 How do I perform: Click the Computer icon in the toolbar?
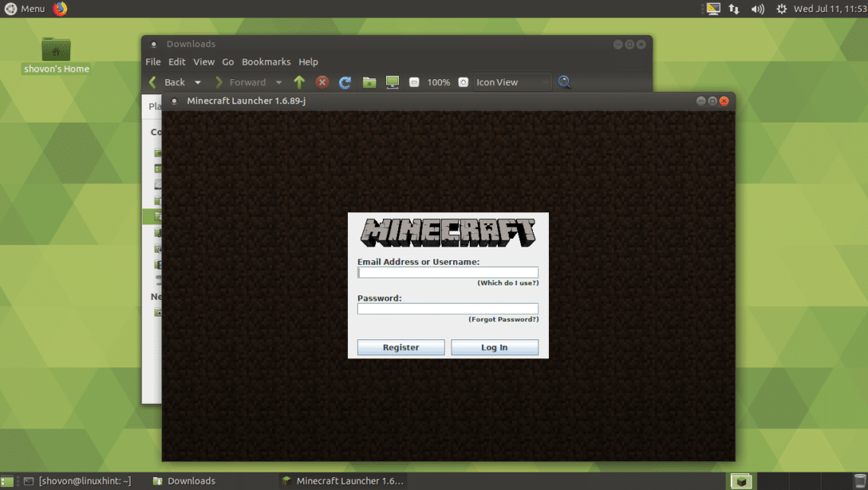click(x=392, y=82)
